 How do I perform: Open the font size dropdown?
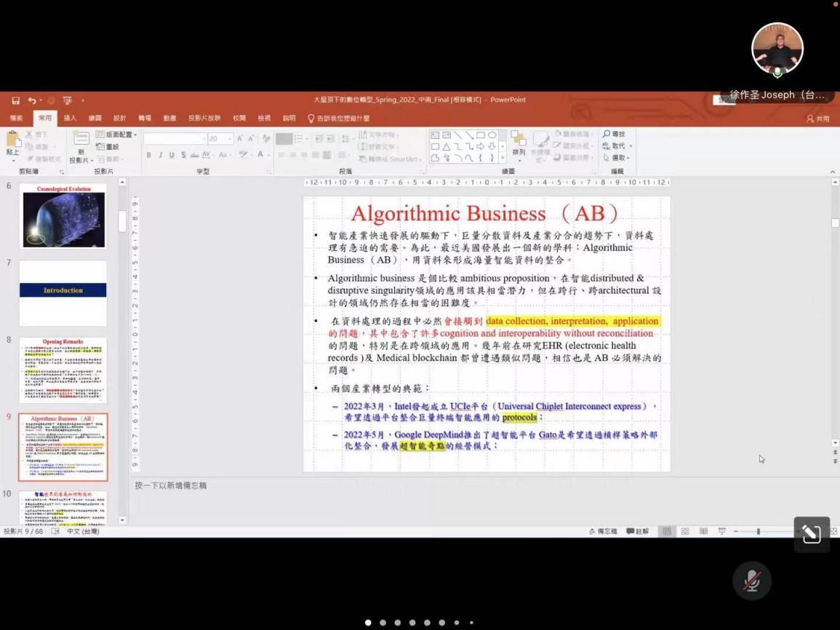click(231, 138)
